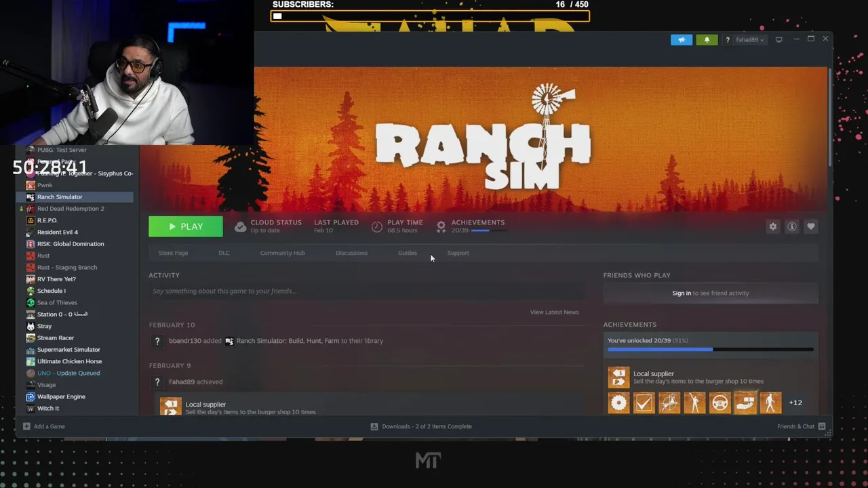Add game to favorites heart icon

tap(810, 227)
